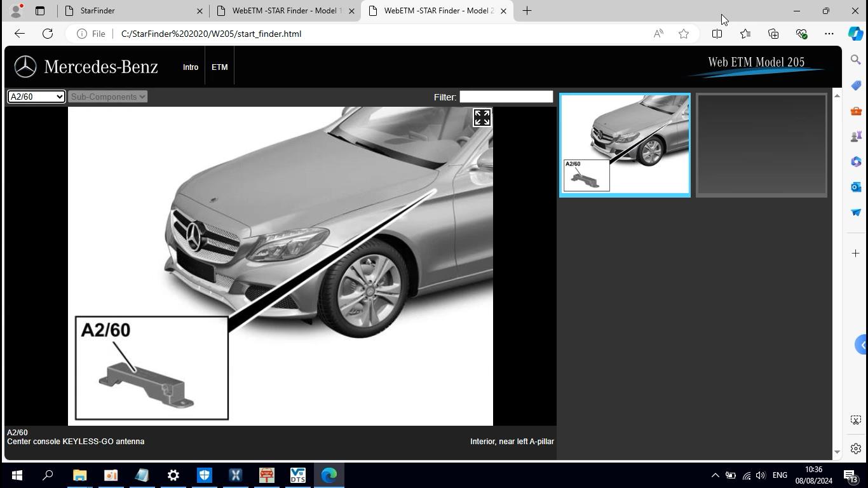The height and width of the screenshot is (488, 868).
Task: Open Windows Settings from the taskbar
Action: pos(173,475)
